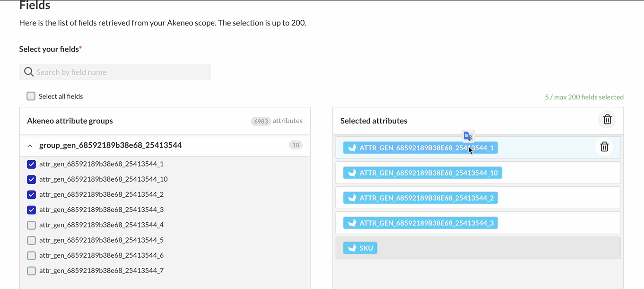The height and width of the screenshot is (289, 644).
Task: Delete ATTR_GEN_68592189B38E68_25413544_1 via its row trash icon
Action: pos(604,147)
